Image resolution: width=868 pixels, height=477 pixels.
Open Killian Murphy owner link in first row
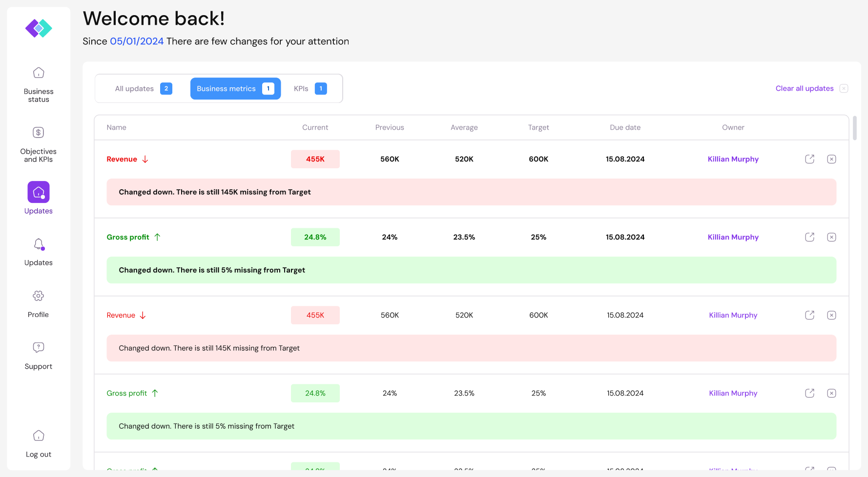pyautogui.click(x=733, y=159)
